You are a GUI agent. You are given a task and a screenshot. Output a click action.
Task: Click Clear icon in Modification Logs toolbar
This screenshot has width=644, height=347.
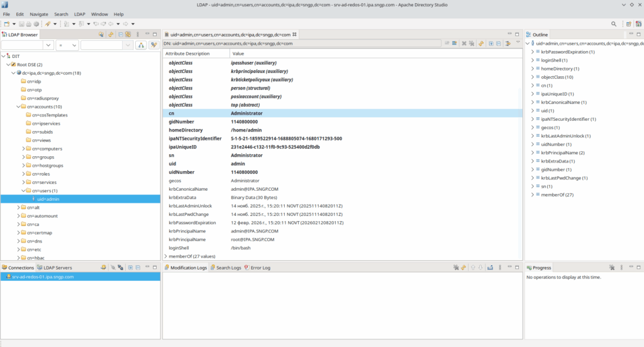click(456, 268)
